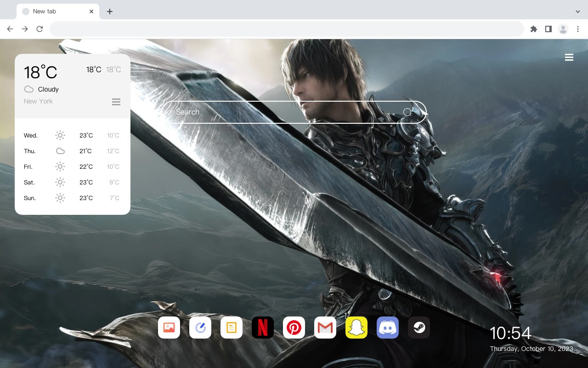Open the Discord shortcut

point(388,328)
